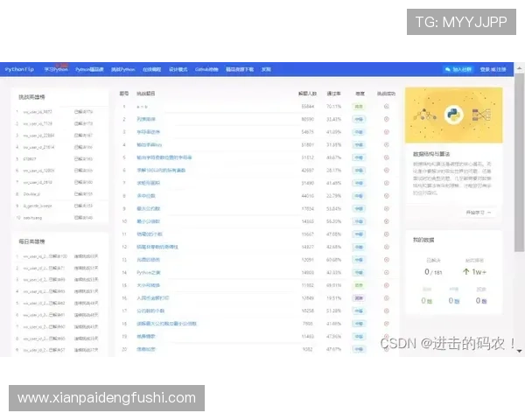
Task: Click the status icon for problem 10
Action: 386,222
